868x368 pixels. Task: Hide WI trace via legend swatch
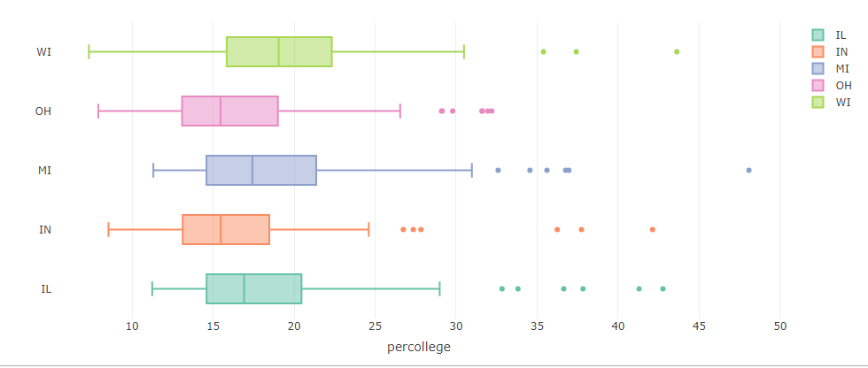(x=818, y=102)
